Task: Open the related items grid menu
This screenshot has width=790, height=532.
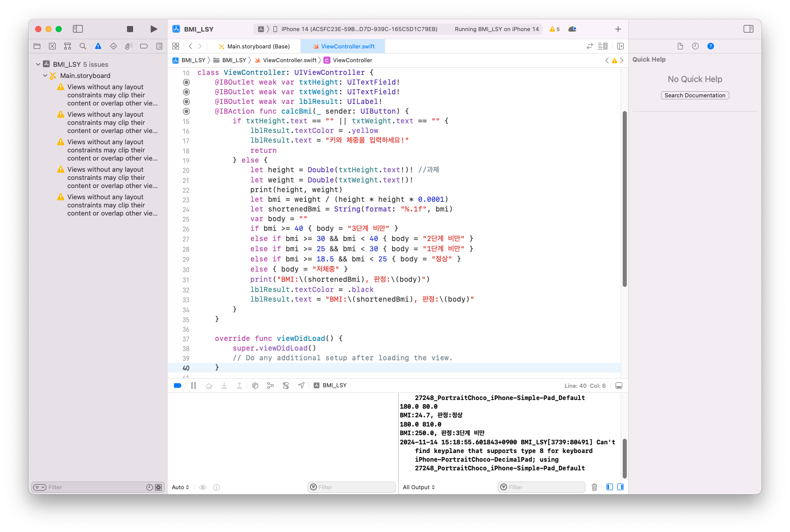Action: click(x=176, y=46)
